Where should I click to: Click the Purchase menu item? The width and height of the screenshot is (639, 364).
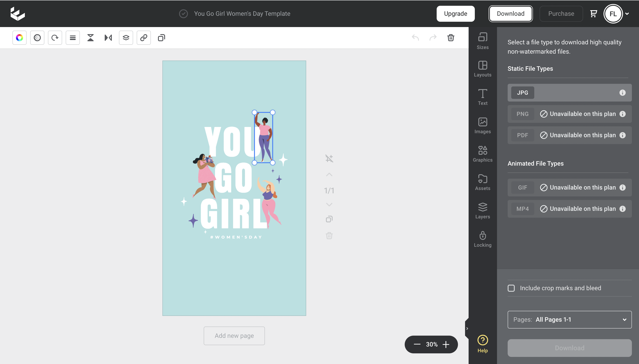561,14
